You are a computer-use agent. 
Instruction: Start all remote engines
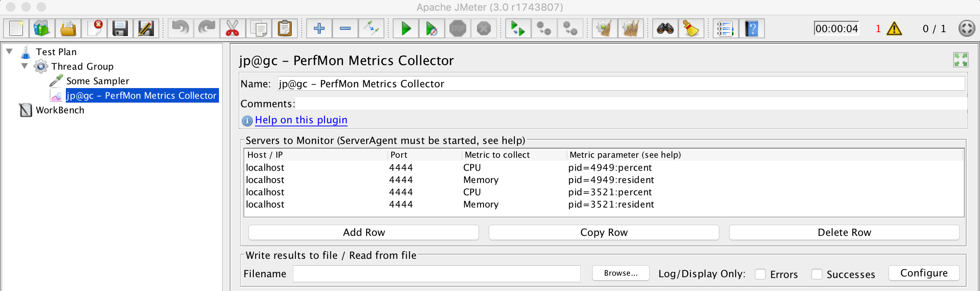pos(518,28)
